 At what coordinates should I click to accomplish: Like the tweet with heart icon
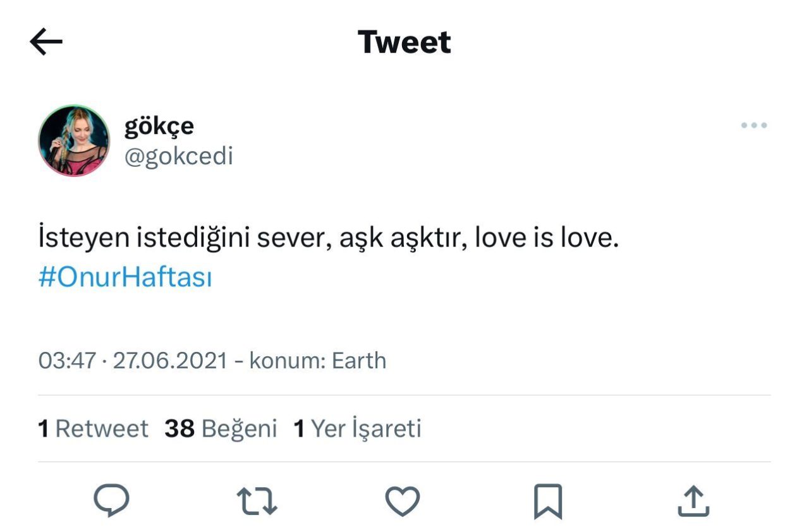coord(403,501)
